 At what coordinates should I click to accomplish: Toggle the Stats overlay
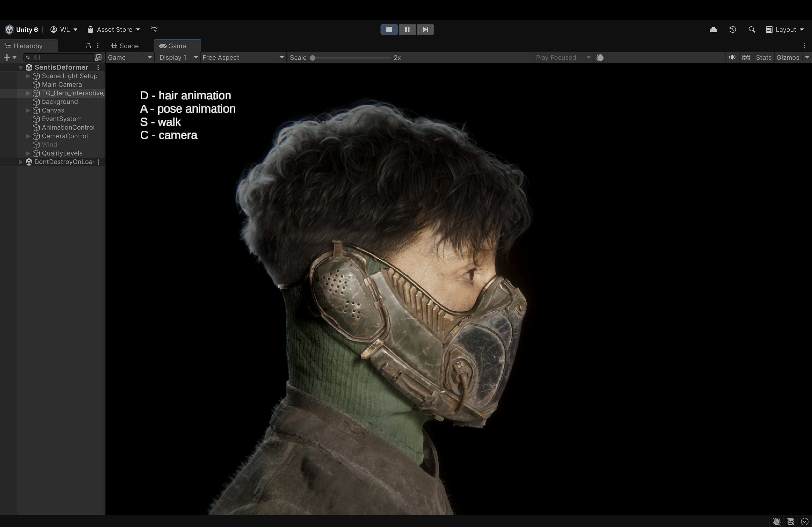(x=764, y=58)
